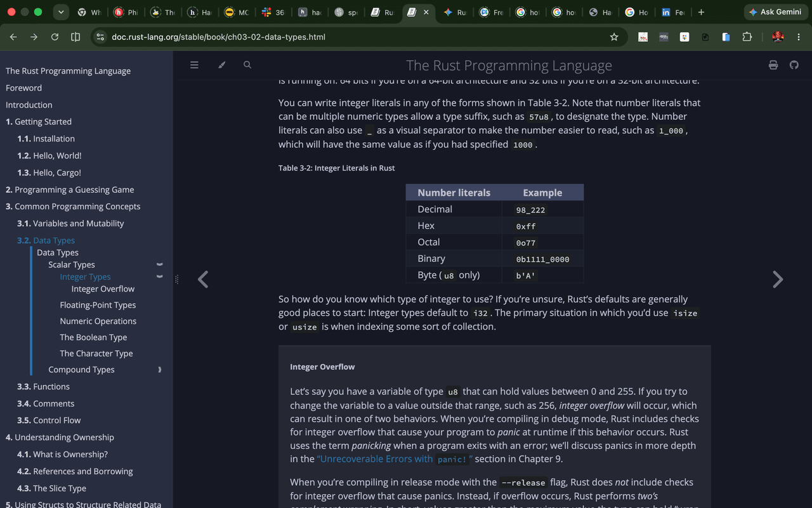Open '4.3. The Slice Type' chapter

[51, 488]
